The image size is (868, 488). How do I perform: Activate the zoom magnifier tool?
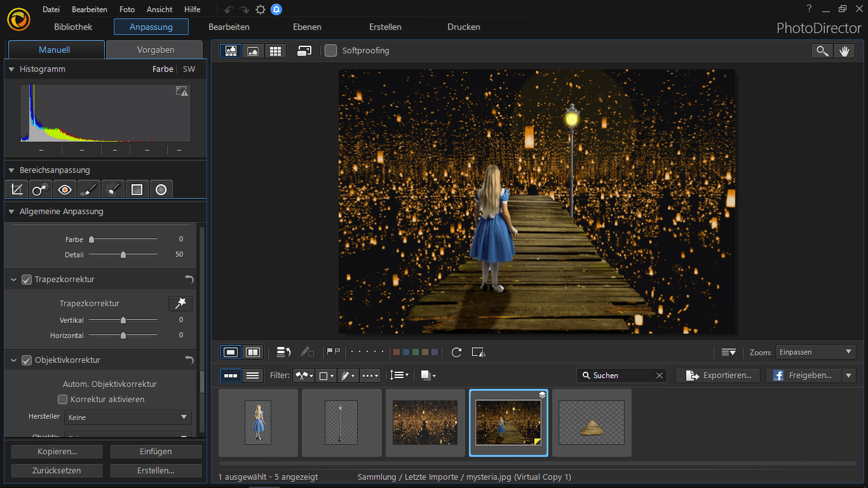tap(822, 51)
